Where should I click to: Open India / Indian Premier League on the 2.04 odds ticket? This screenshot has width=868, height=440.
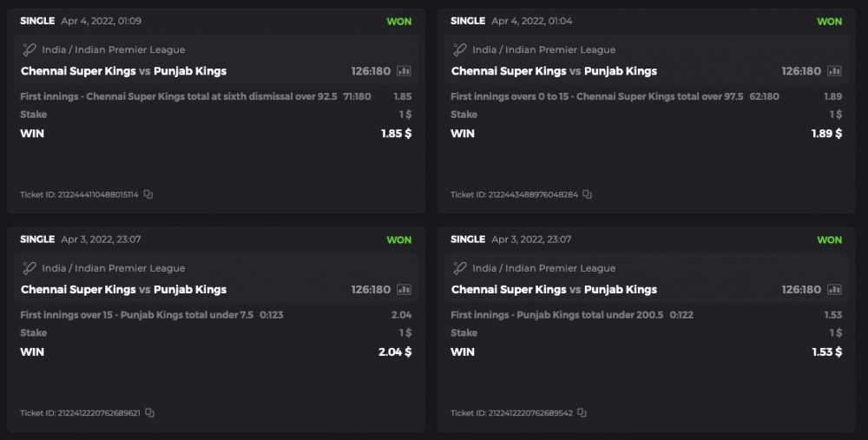click(114, 268)
